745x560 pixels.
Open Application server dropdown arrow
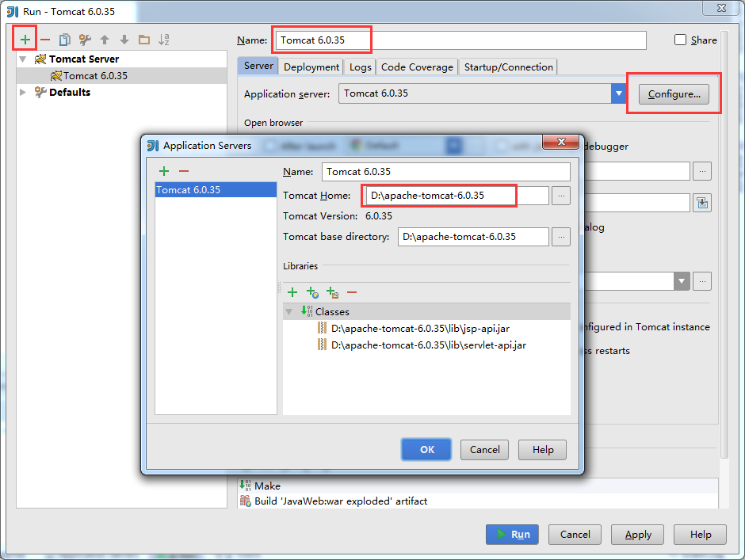[618, 93]
